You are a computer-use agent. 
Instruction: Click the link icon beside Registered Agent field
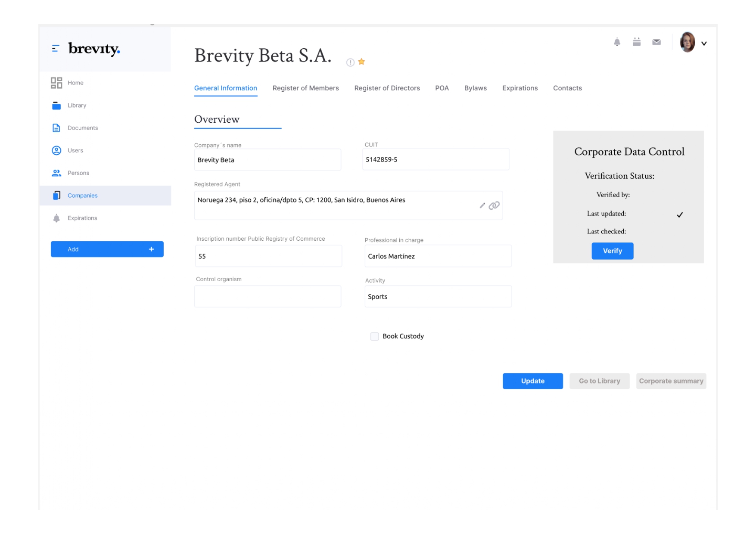pyautogui.click(x=495, y=206)
